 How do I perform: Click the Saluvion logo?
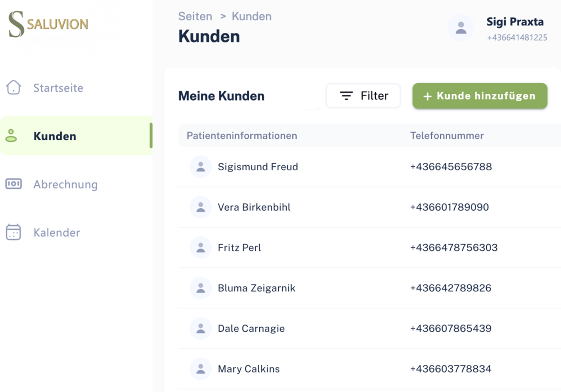(48, 24)
